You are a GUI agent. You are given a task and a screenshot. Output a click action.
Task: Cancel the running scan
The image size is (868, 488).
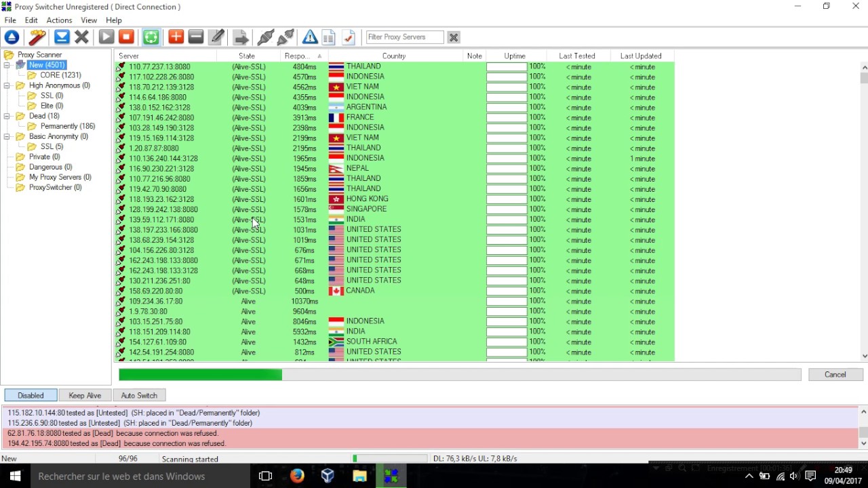pos(835,374)
